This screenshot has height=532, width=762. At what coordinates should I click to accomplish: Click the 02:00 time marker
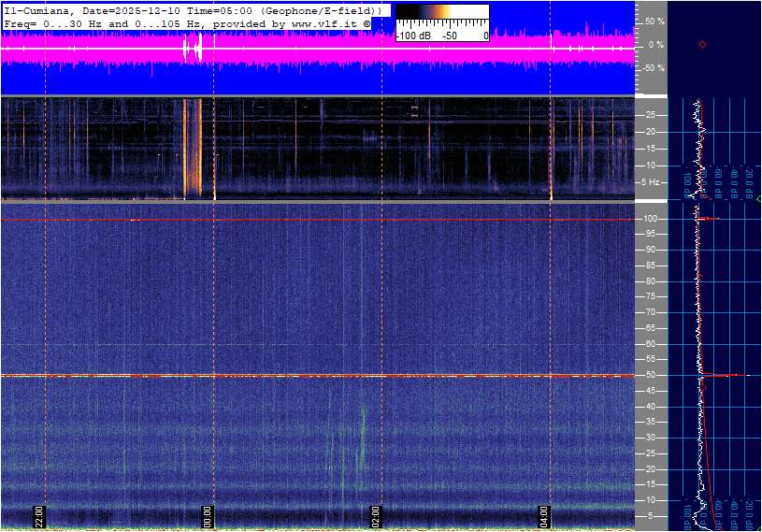pyautogui.click(x=376, y=516)
